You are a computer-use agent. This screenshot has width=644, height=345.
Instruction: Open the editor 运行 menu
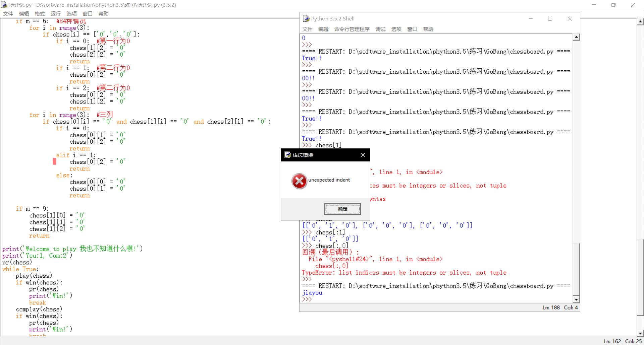pos(56,14)
